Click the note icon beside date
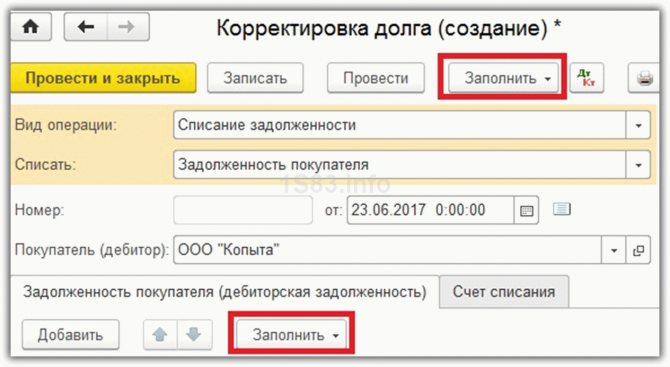Image resolution: width=670 pixels, height=367 pixels. coord(561,209)
